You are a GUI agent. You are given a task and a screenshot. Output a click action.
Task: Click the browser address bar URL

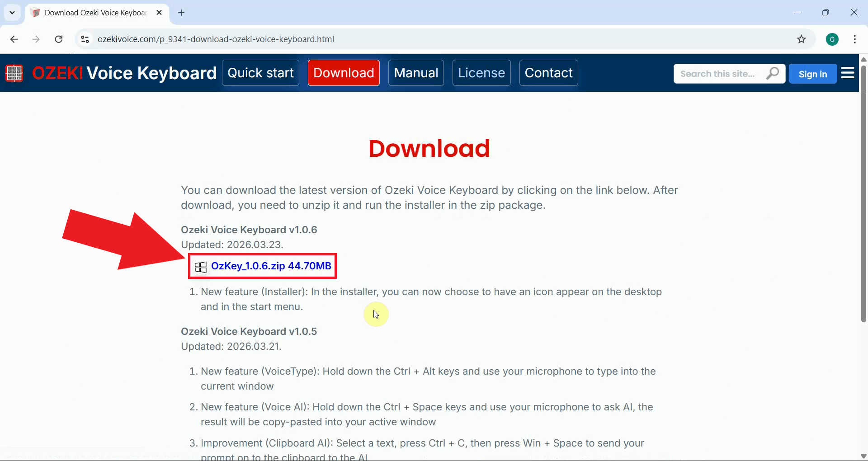point(216,39)
